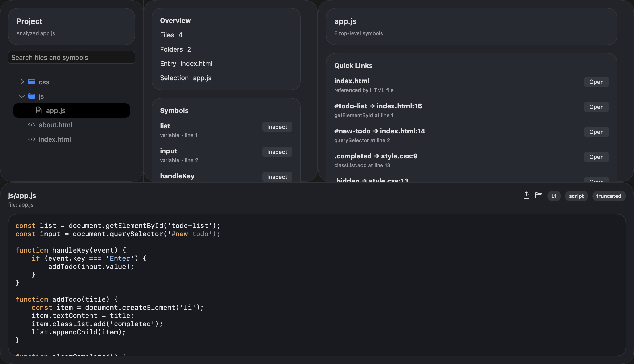Click the 'Entry index.html' overview row
The image size is (634, 364).
[186, 64]
